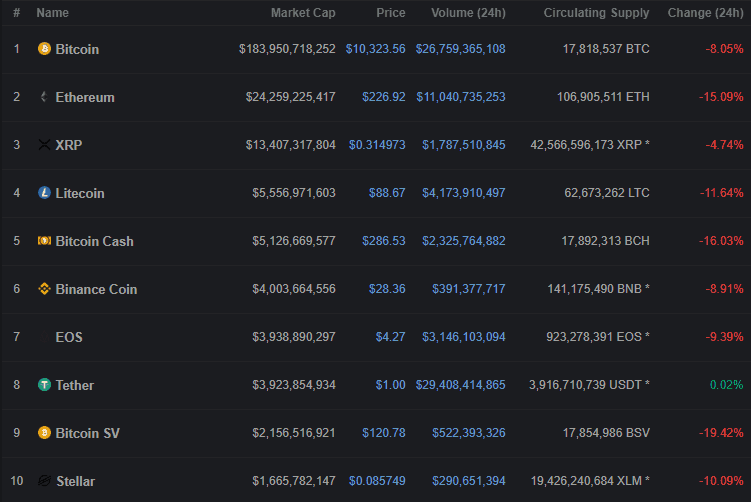The image size is (751, 502).
Task: Click Bitcoin Cash price $286.53
Action: pyautogui.click(x=384, y=240)
